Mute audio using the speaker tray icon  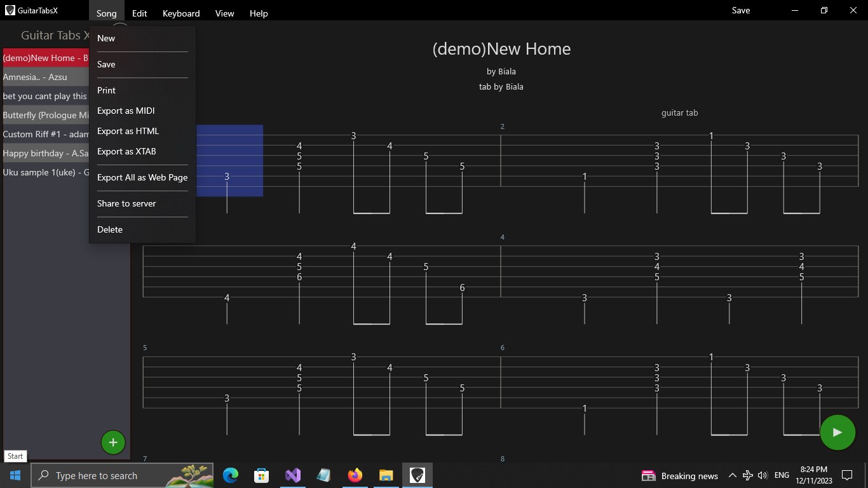coord(763,475)
